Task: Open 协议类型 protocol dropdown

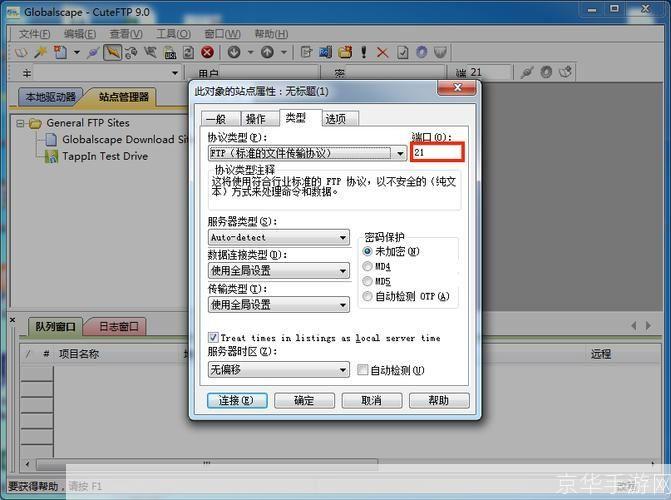Action: click(x=307, y=153)
